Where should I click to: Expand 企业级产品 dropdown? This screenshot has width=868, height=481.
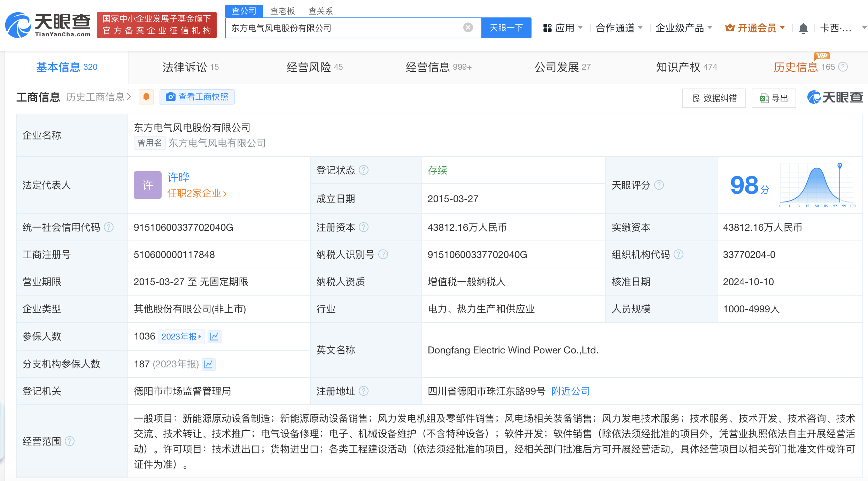point(684,28)
